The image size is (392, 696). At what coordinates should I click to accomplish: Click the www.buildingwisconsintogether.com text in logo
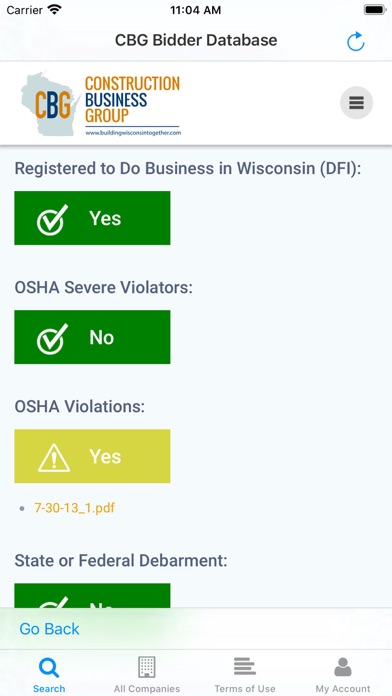click(133, 132)
